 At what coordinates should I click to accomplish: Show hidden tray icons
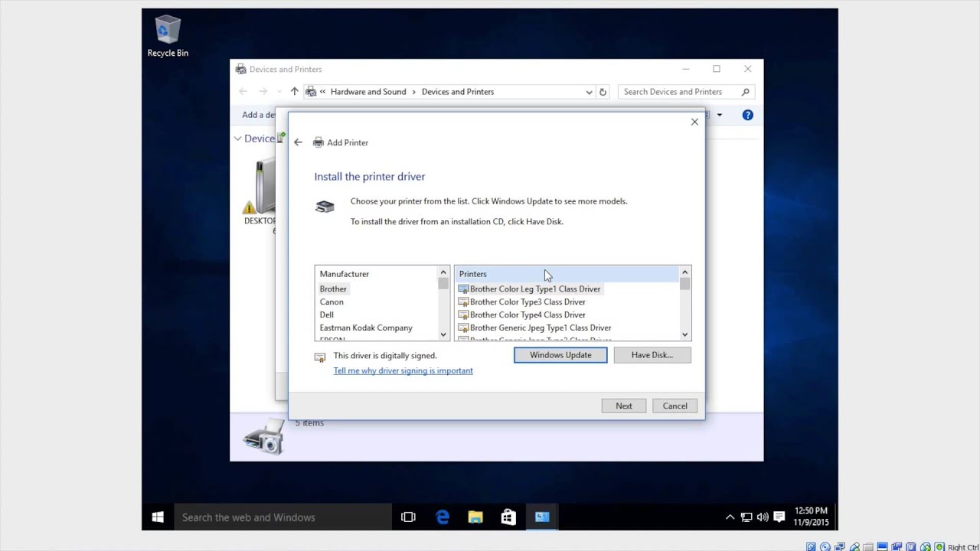(x=730, y=517)
